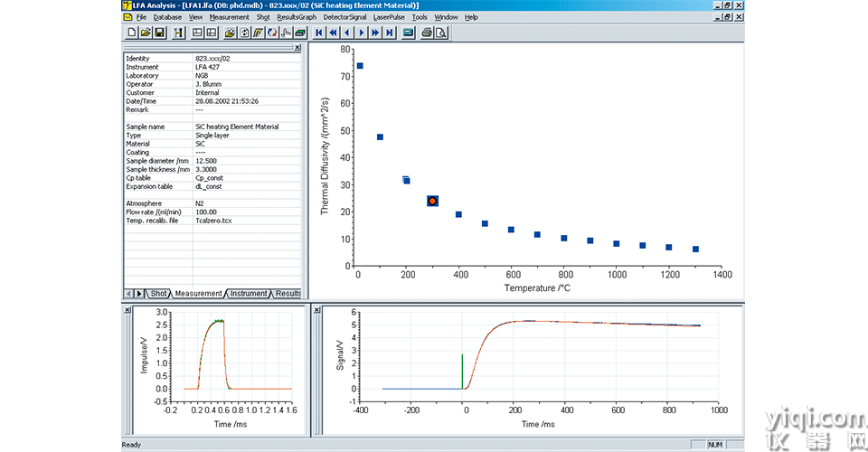
Task: Click the red-blue circular arrows icon
Action: pos(272,33)
